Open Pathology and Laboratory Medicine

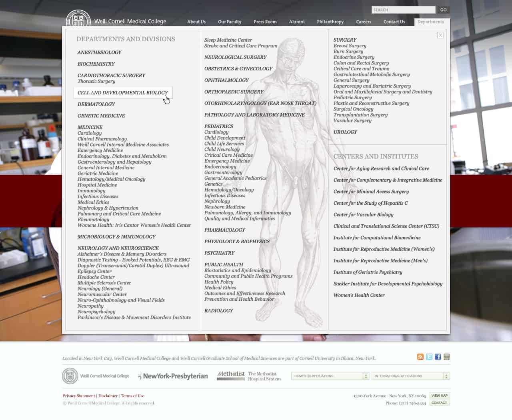pyautogui.click(x=254, y=115)
